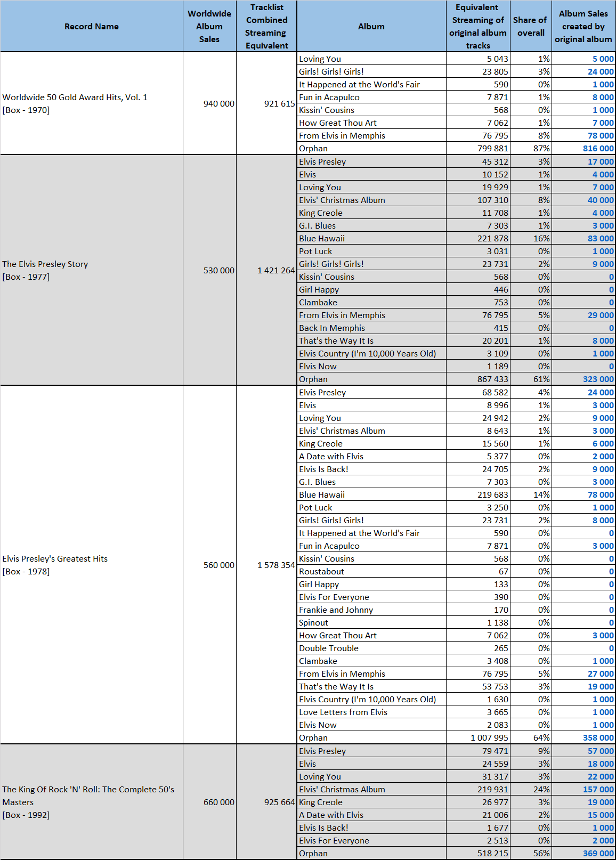Select the "Worldwide Album Sales" header cell
Screen dimensions: 616x860
pos(209,26)
